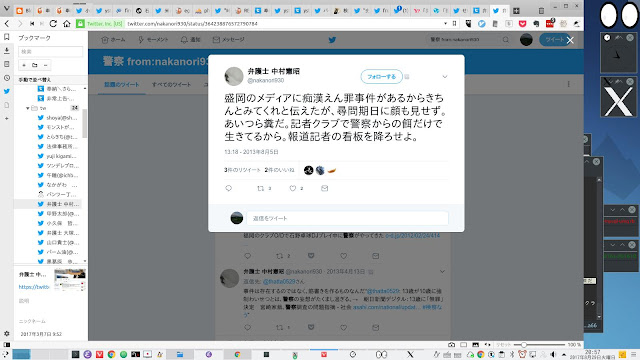The image size is (640, 360).
Task: Open the browser home page
Action: (67, 24)
